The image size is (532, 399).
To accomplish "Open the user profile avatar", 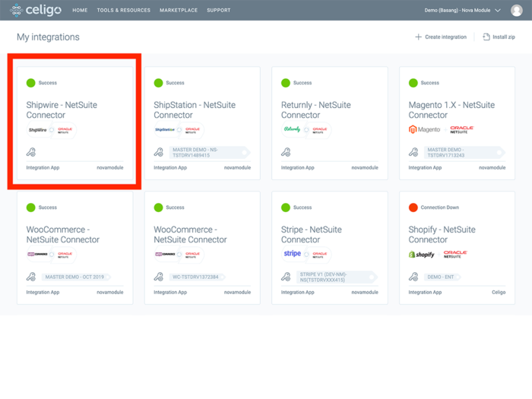I will pos(516,10).
